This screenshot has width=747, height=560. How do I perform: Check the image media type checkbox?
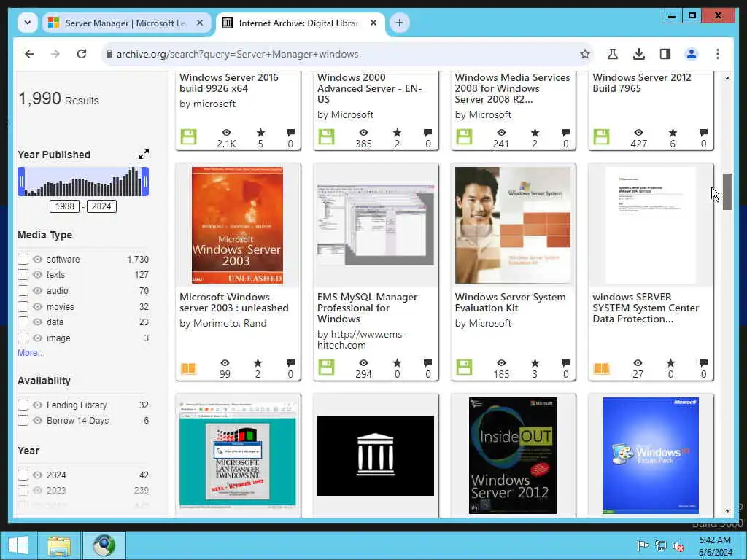(23, 338)
